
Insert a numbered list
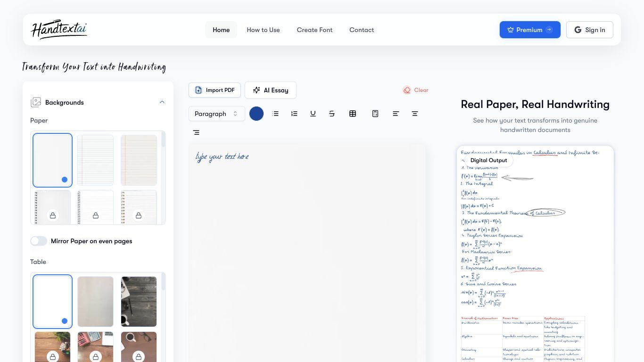click(294, 114)
